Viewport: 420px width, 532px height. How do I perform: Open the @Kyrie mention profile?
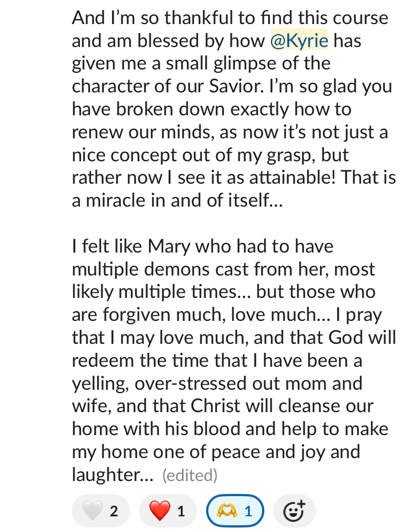click(299, 41)
